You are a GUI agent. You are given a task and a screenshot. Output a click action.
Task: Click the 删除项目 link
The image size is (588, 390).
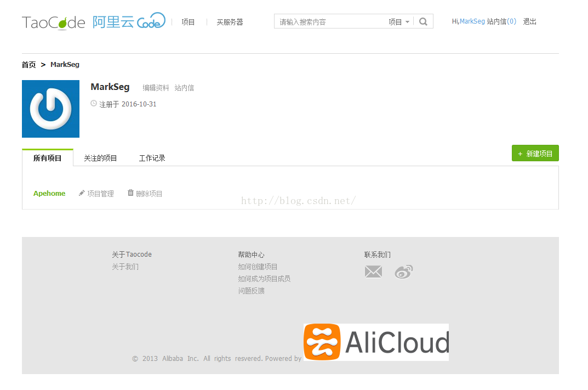149,194
